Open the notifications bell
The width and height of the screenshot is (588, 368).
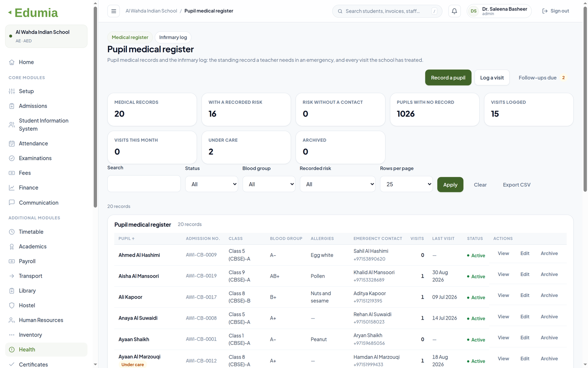pyautogui.click(x=454, y=11)
